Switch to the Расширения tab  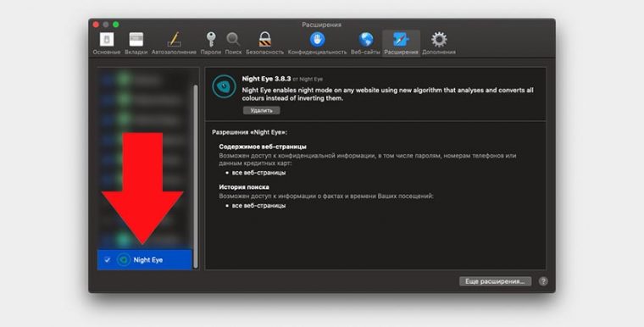coord(401,43)
